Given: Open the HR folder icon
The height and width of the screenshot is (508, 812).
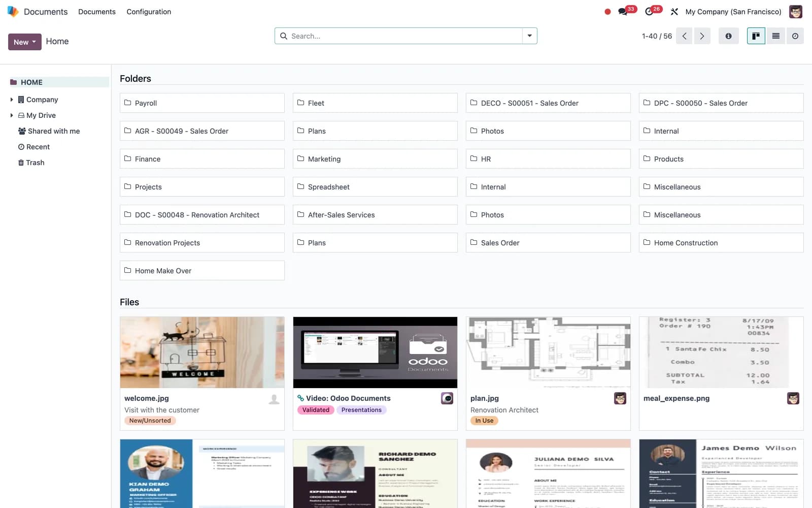Looking at the screenshot, I should point(473,158).
